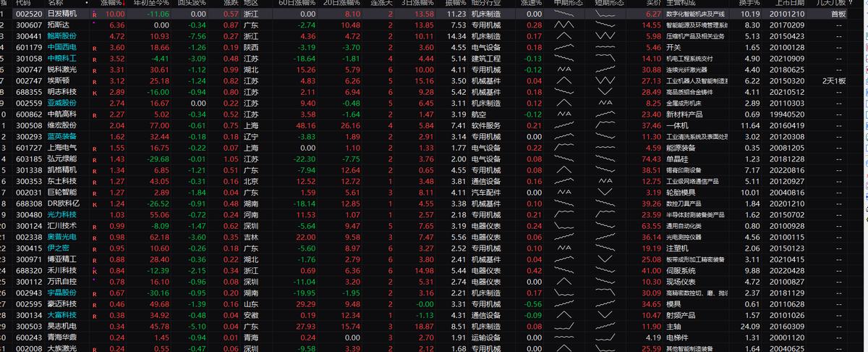Image resolution: width=868 pixels, height=352 pixels.
Task: Click the R marker in 上海电气 row
Action: [94, 148]
